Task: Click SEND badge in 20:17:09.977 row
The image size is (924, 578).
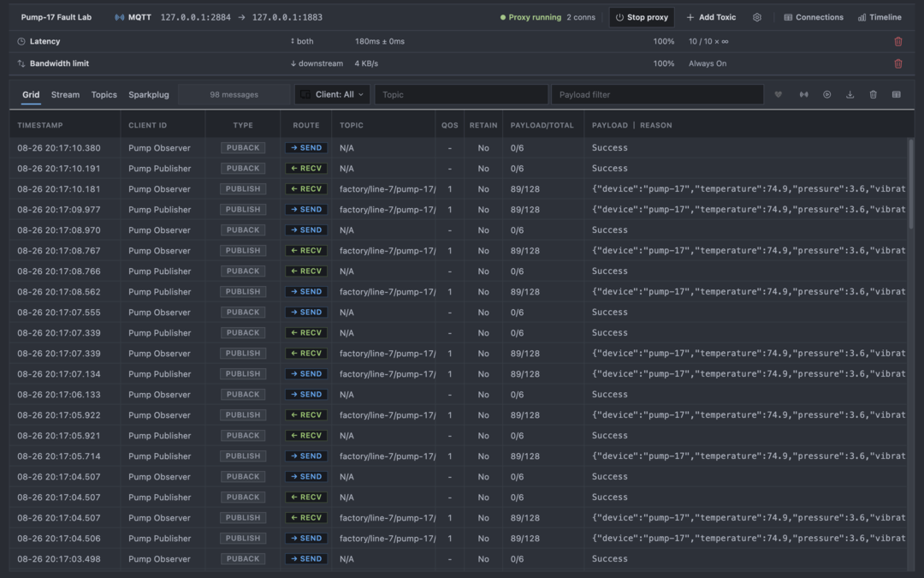Action: 306,210
